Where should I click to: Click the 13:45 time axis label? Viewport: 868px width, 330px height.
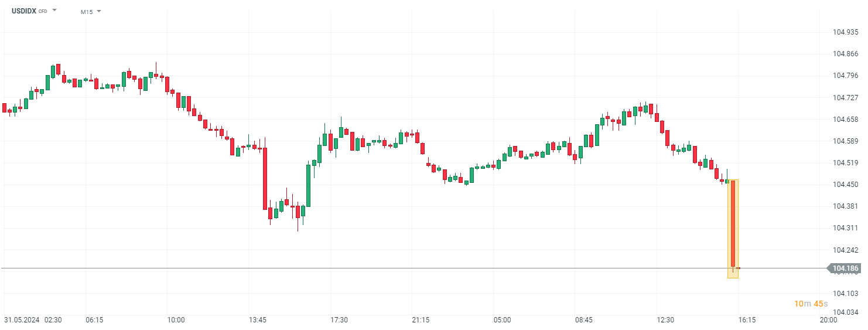coord(258,320)
